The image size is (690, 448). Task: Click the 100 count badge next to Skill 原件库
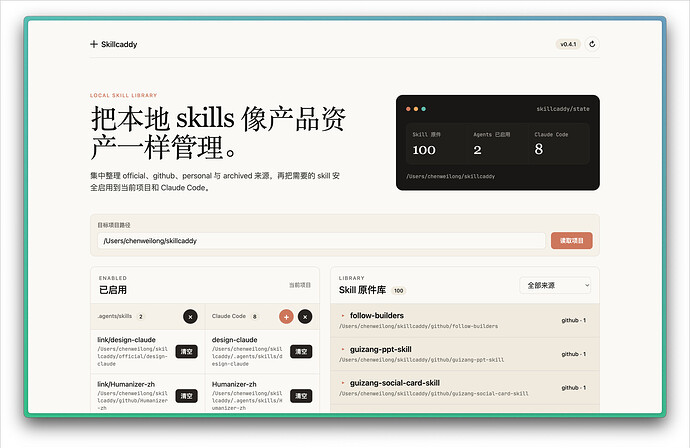tap(398, 290)
